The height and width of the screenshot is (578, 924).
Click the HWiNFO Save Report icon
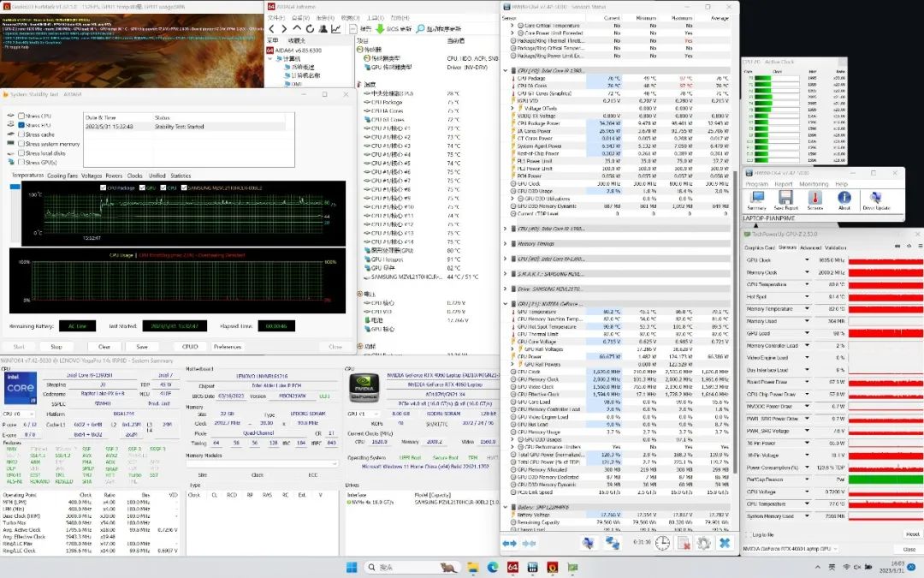[x=785, y=199]
